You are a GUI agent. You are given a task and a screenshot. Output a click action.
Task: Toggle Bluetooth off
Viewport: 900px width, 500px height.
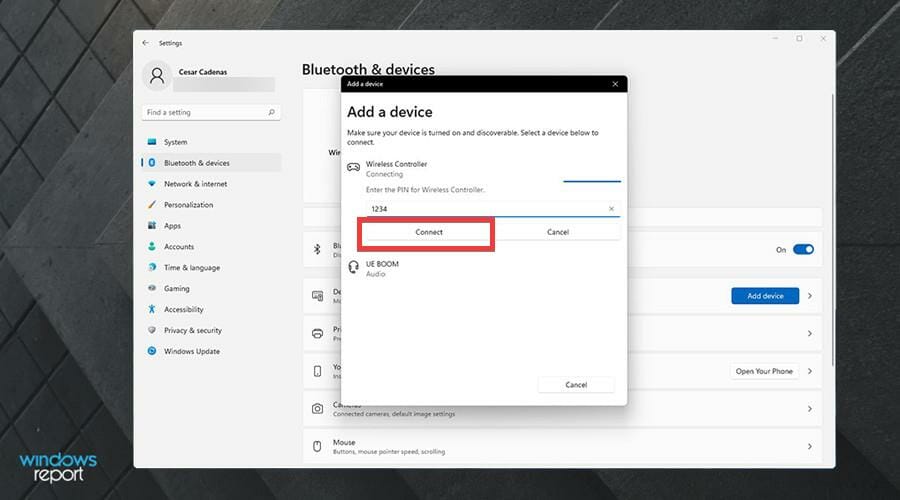803,249
